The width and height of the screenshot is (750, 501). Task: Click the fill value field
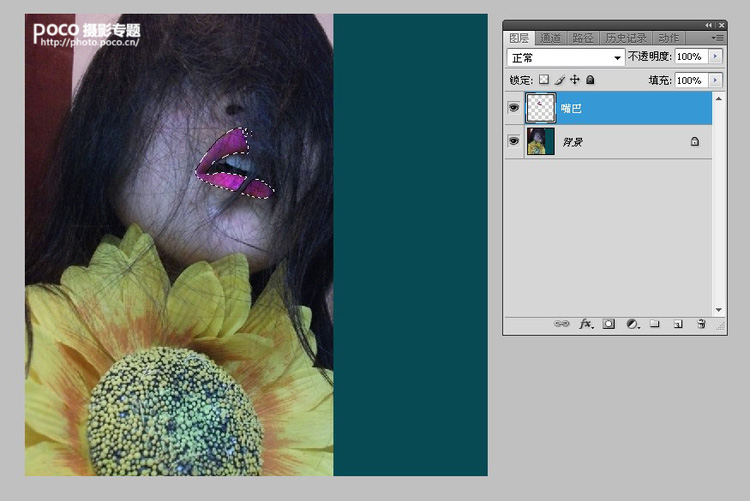coord(692,80)
